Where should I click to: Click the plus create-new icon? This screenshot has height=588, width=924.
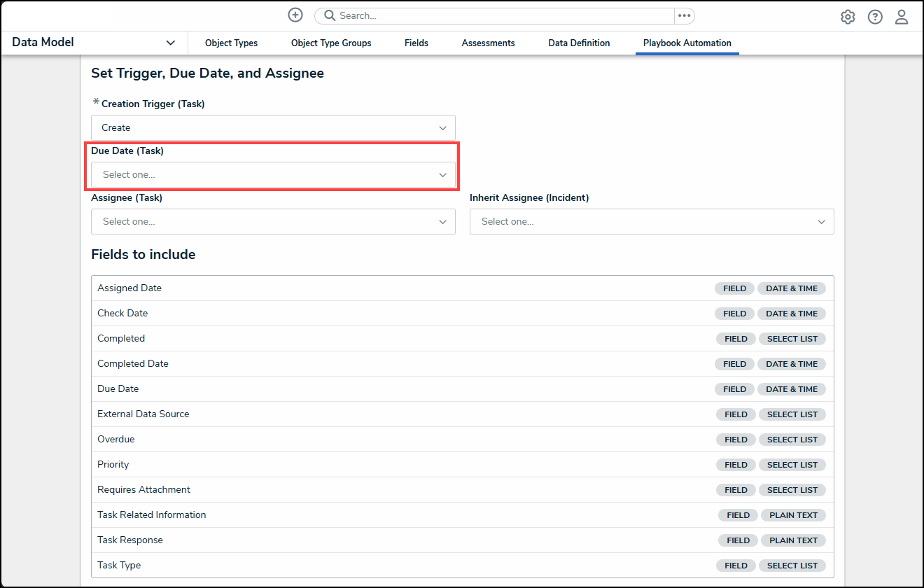click(295, 15)
